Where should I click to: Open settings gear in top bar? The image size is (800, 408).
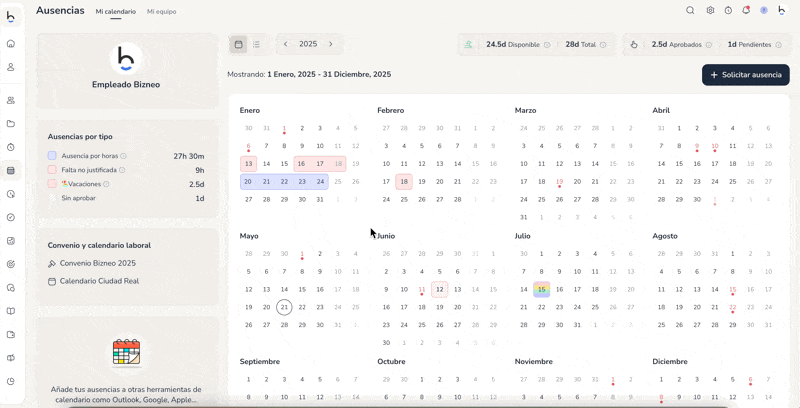(710, 10)
